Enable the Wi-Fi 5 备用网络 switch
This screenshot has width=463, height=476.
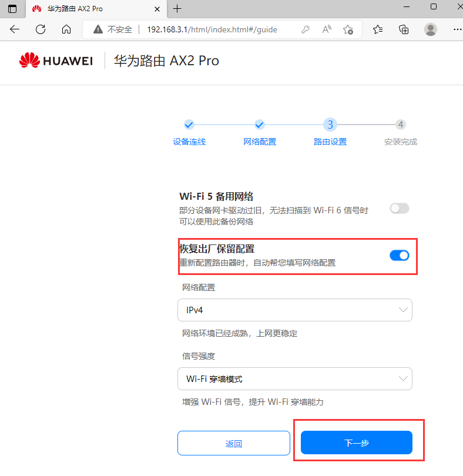(400, 209)
